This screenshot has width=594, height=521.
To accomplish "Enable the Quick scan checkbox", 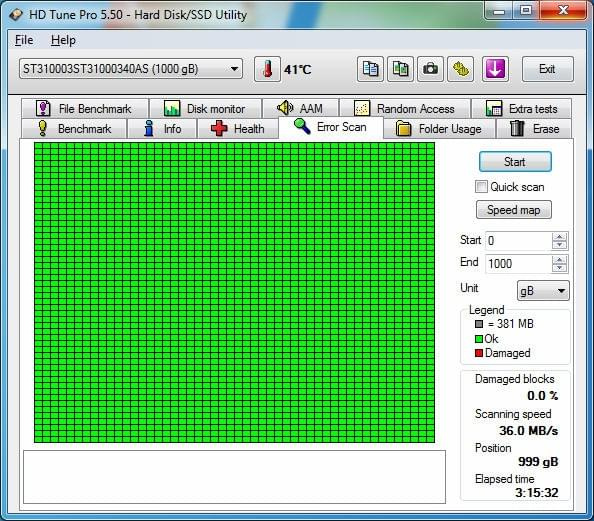I will [481, 187].
